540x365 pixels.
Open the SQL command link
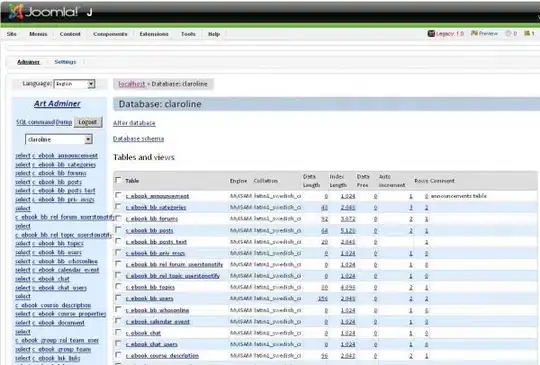(35, 122)
